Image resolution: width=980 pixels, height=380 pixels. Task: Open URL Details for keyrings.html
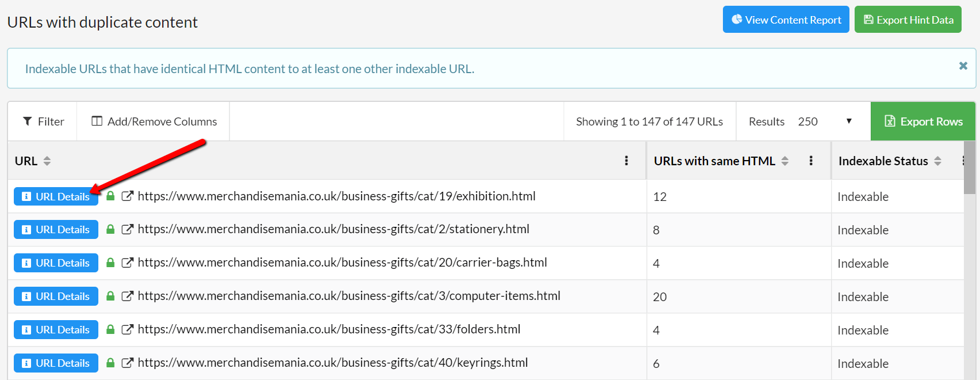click(56, 363)
